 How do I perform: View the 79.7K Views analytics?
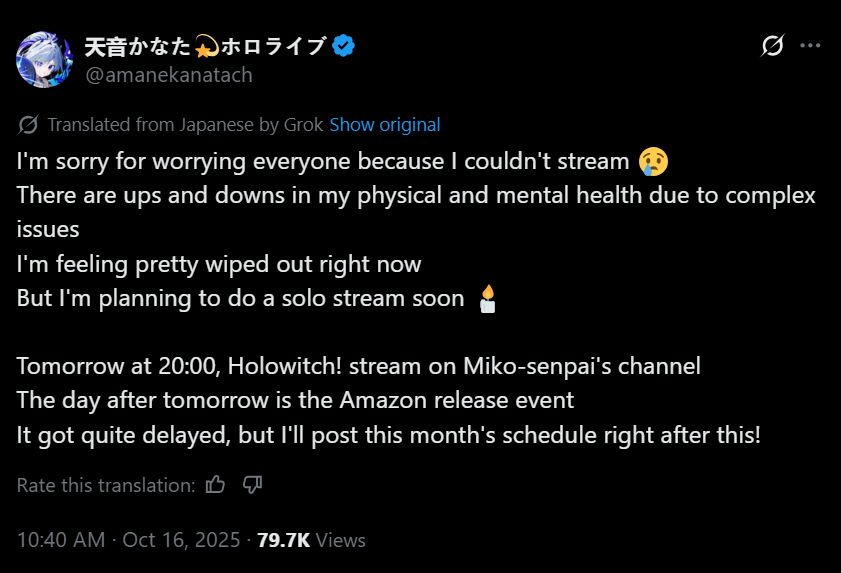311,540
